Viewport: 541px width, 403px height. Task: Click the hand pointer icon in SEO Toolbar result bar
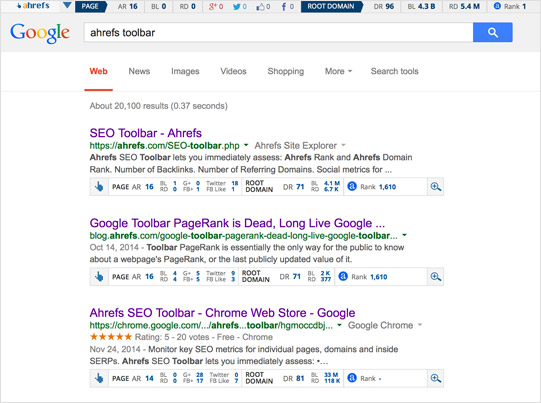(99, 187)
